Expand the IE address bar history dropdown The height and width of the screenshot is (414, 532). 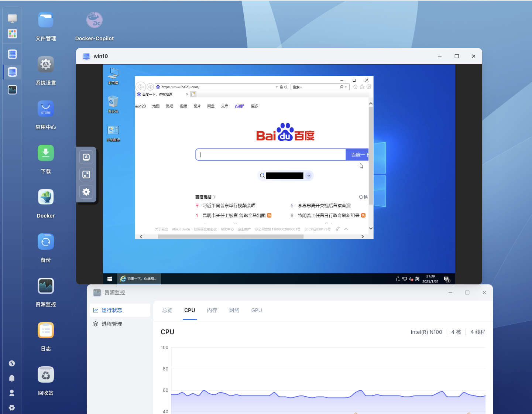[277, 87]
